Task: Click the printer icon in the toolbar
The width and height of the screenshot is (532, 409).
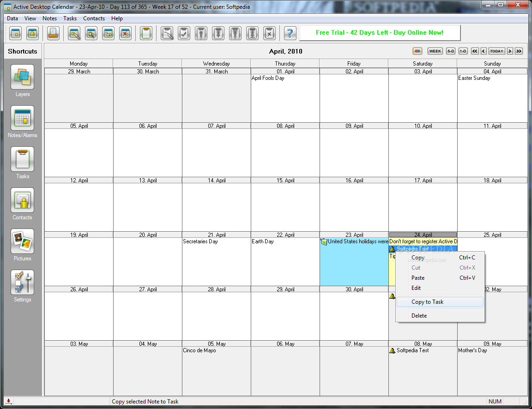Action: (x=53, y=33)
